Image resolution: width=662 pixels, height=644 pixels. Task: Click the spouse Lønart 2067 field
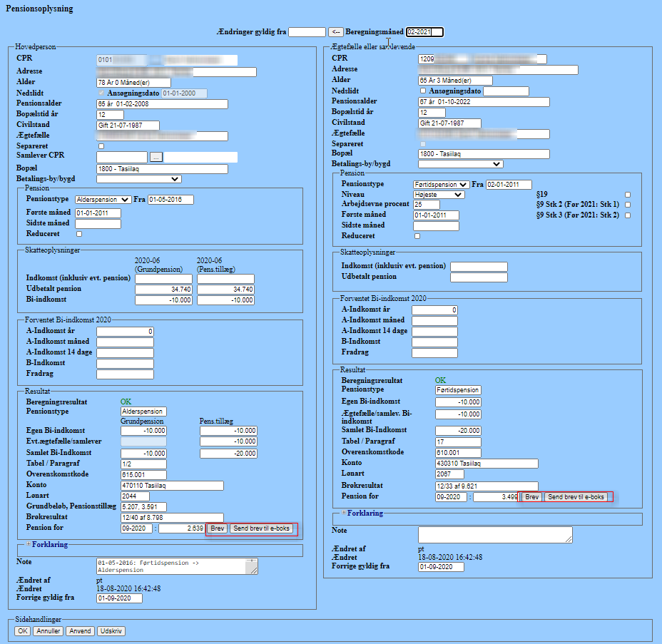[x=449, y=474]
